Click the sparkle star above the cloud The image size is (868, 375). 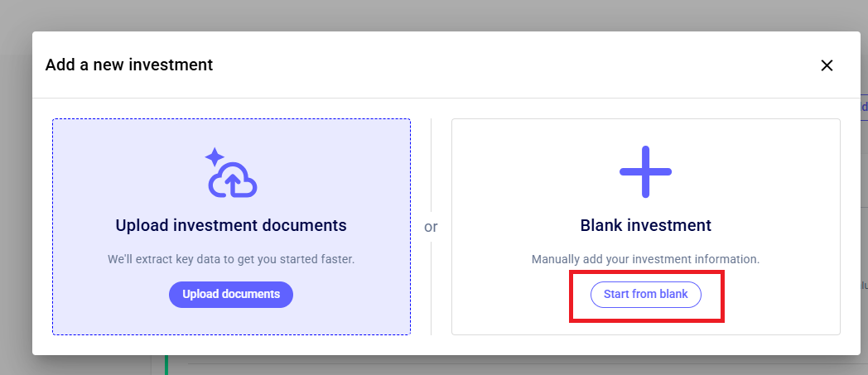(x=215, y=156)
